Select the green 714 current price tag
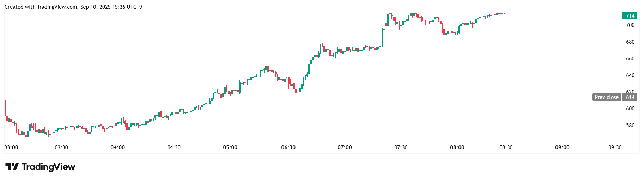 [x=630, y=16]
